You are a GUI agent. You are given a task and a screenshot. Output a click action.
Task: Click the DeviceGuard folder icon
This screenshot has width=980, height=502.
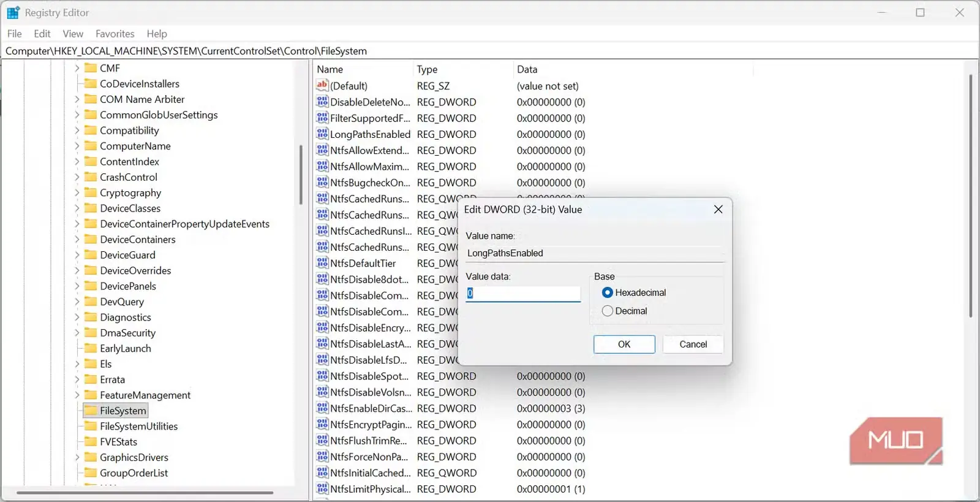point(91,254)
